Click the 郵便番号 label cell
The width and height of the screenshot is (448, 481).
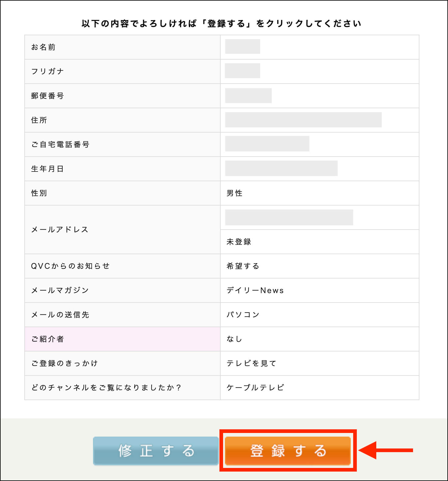point(47,96)
